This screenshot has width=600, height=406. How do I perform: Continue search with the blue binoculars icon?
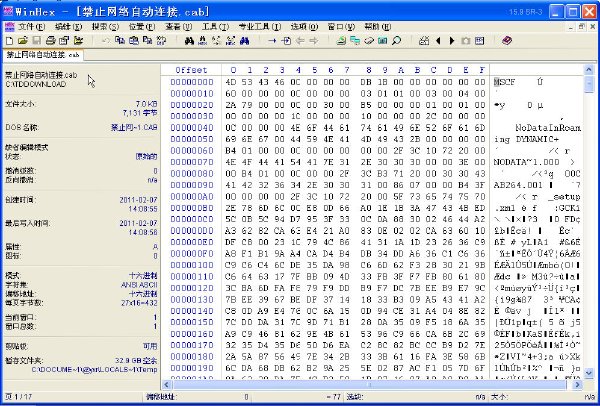point(245,41)
